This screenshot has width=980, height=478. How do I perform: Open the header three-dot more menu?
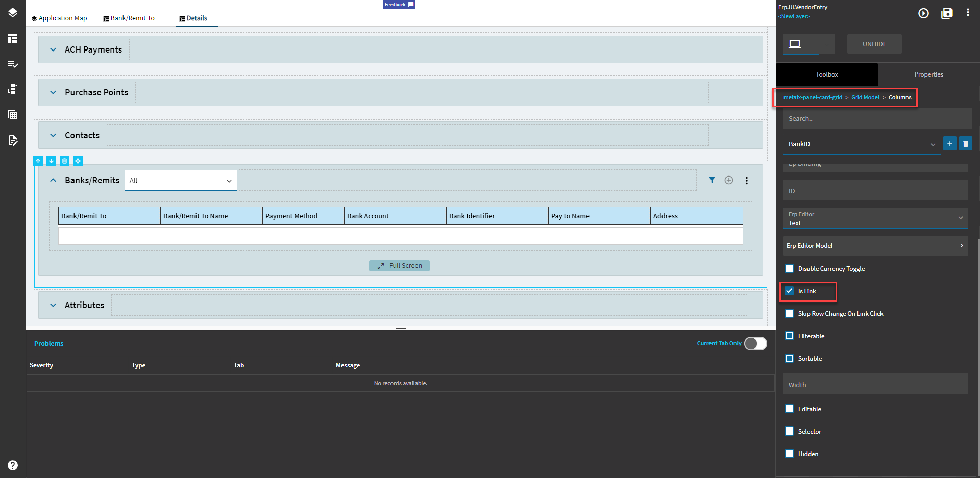[968, 13]
